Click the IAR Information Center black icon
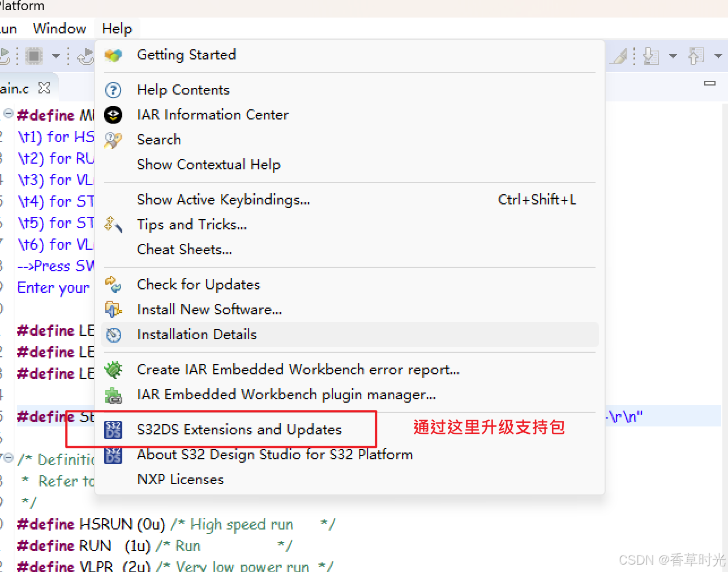The image size is (728, 572). [113, 115]
